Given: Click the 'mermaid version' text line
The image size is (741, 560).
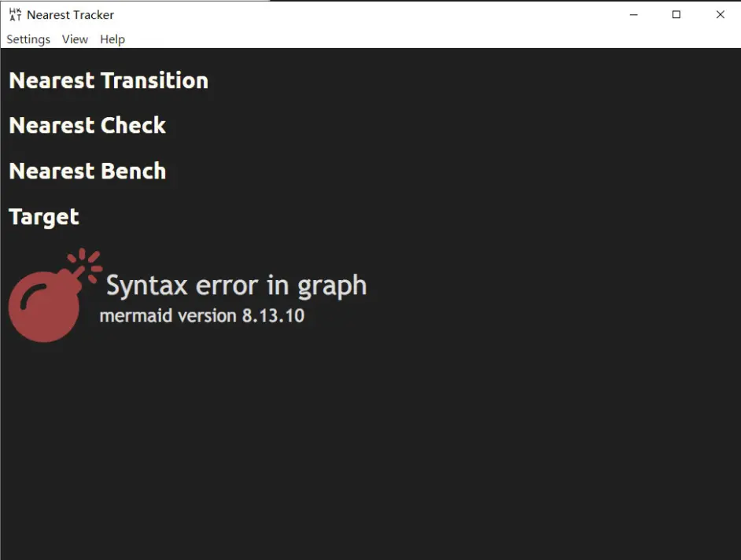Looking at the screenshot, I should pos(202,315).
